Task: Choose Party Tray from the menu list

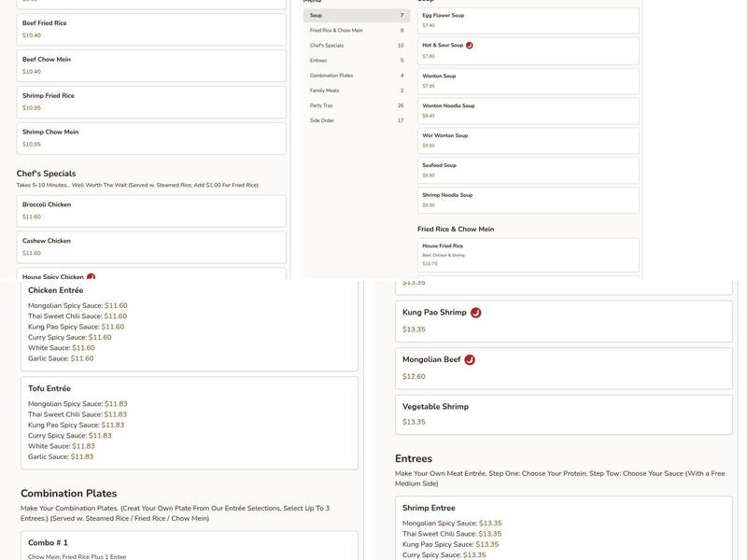Action: (x=356, y=105)
